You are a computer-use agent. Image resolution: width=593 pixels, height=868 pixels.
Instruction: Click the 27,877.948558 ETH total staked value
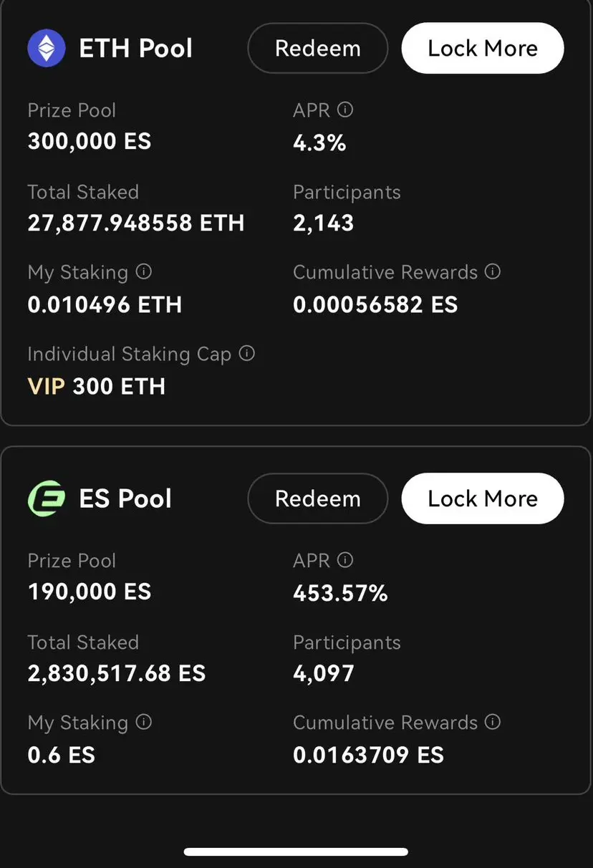(136, 223)
